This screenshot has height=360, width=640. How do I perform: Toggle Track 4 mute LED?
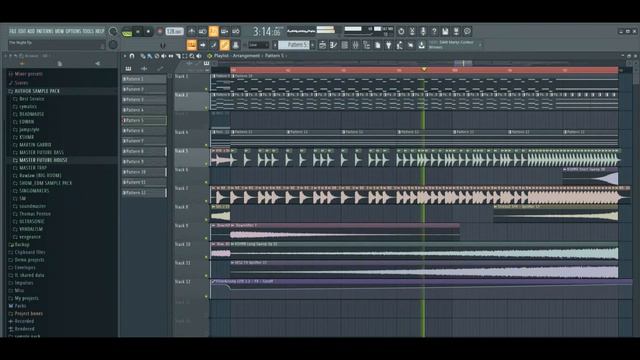coord(206,144)
